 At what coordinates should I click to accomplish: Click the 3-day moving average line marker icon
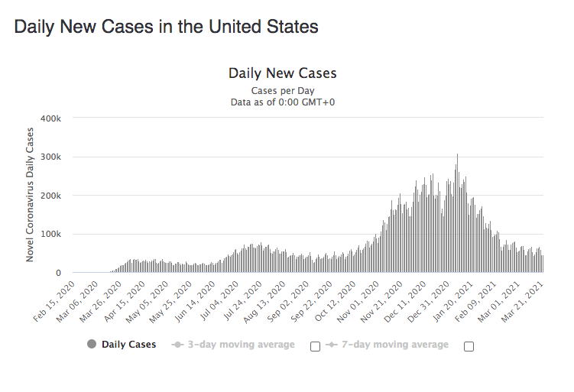[x=178, y=345]
